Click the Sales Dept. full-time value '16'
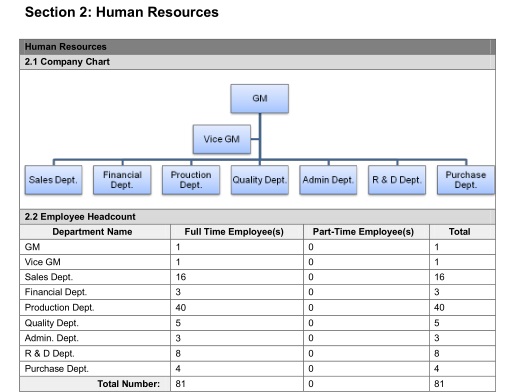The width and height of the screenshot is (525, 392). click(x=181, y=277)
